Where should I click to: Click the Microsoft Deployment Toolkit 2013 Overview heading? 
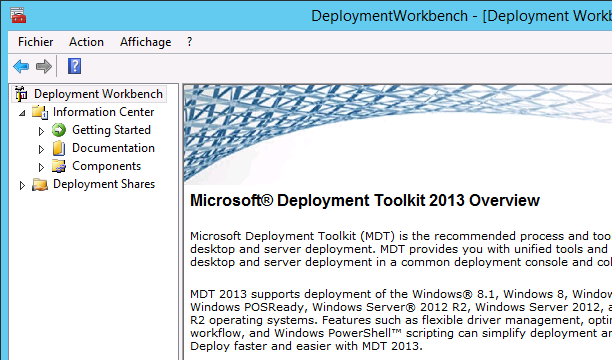point(365,200)
